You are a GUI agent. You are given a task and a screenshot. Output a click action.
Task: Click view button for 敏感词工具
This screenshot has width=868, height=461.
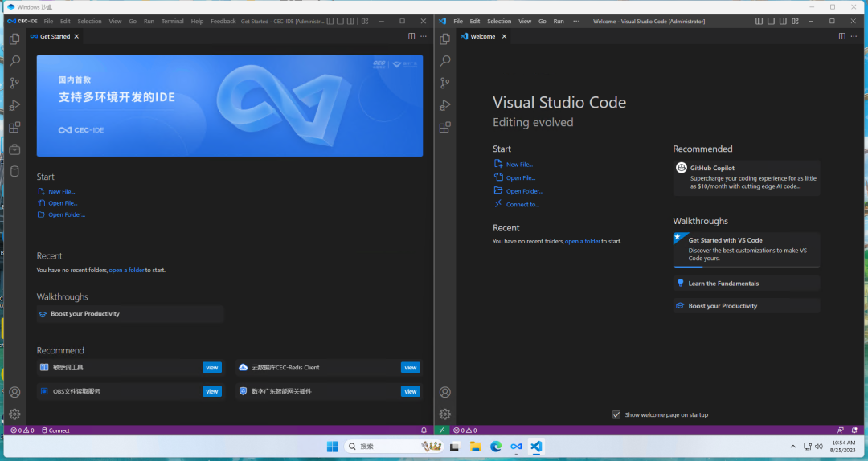click(212, 368)
